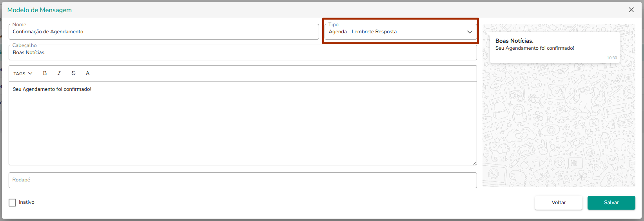
Task: Close the Modelo de Mensagem dialog
Action: (631, 10)
